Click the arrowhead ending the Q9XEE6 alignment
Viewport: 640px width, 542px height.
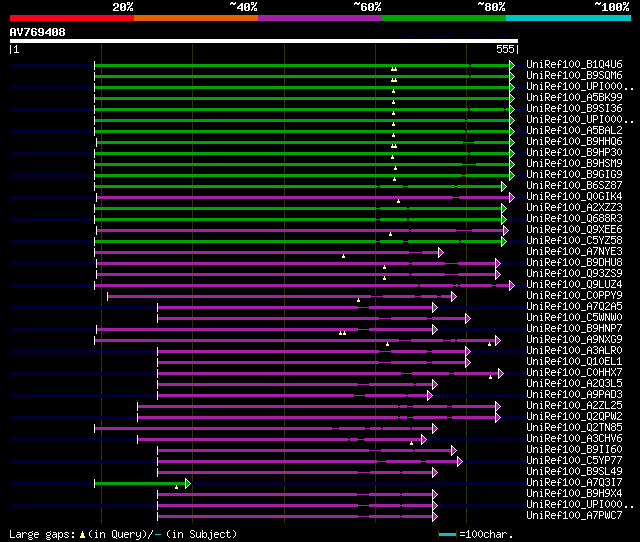506,231
